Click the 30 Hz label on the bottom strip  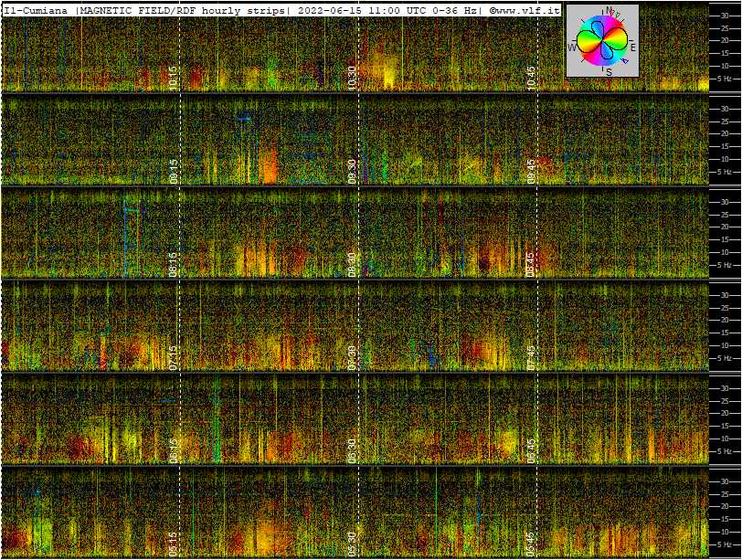point(724,481)
